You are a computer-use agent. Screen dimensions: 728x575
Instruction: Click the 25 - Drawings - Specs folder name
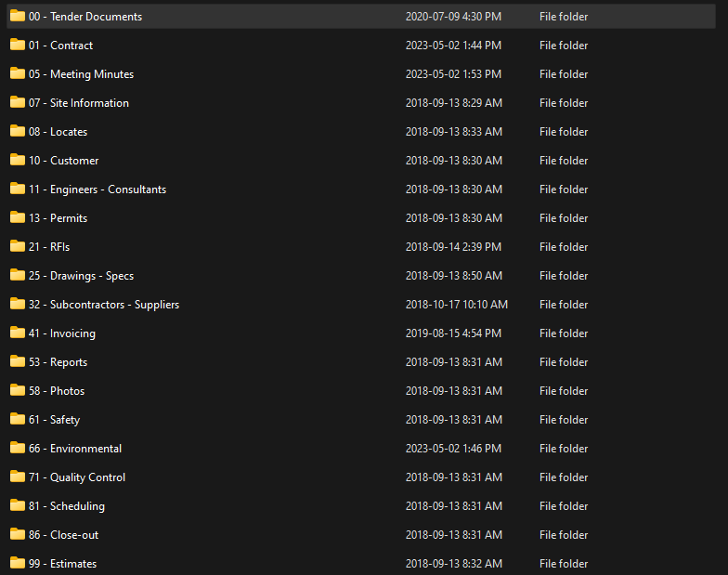pyautogui.click(x=82, y=276)
